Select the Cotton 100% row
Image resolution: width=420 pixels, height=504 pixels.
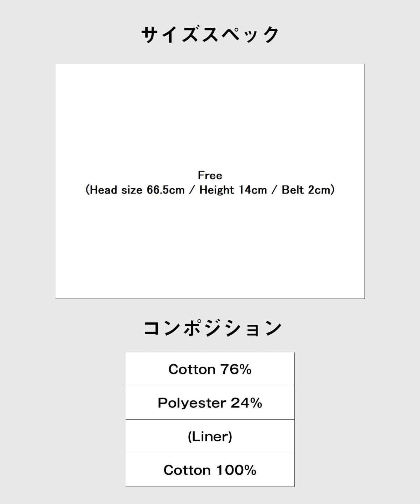tap(210, 470)
